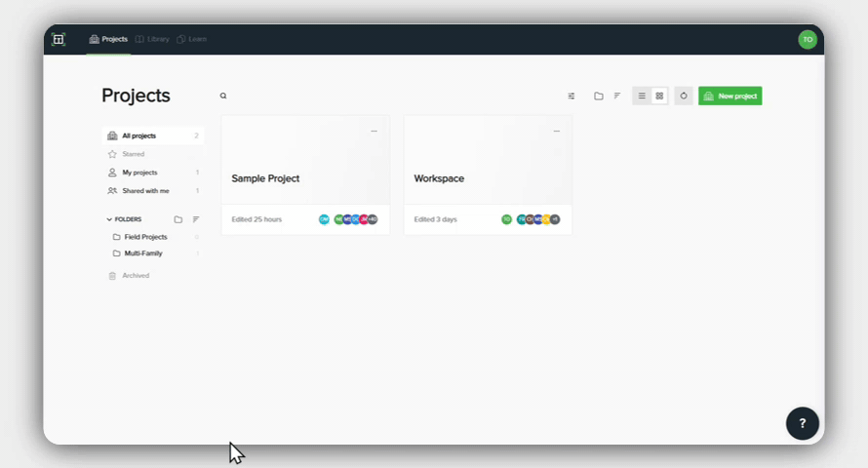Switch to list view

[642, 97]
